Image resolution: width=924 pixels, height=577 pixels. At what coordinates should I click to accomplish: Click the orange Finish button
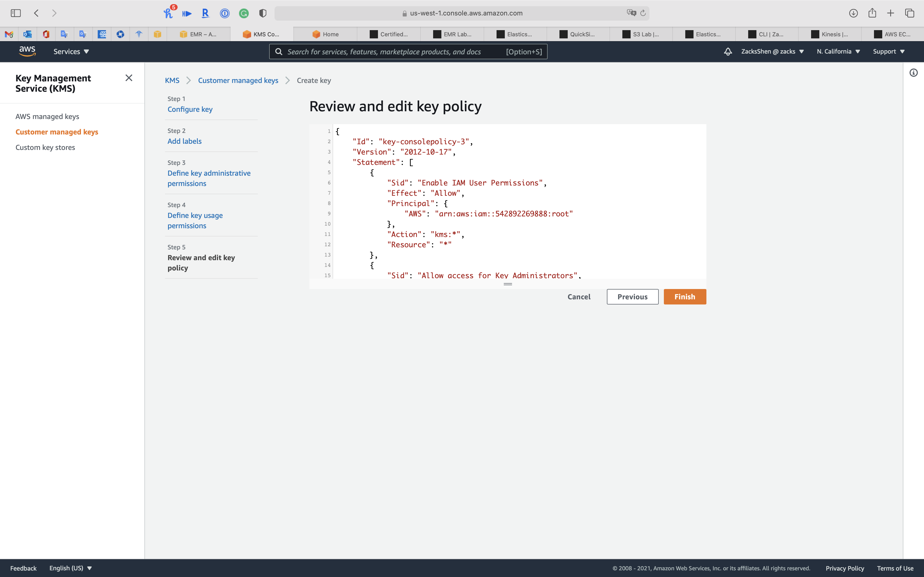point(684,296)
